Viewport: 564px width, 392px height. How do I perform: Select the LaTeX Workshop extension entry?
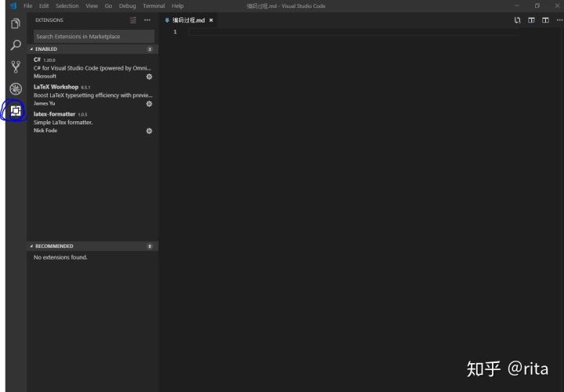pos(92,95)
